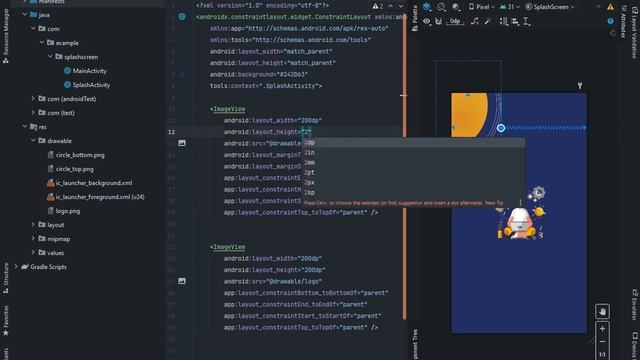640x360 pixels.
Task: Open the SplashScreen theme dropdown
Action: pyautogui.click(x=550, y=7)
